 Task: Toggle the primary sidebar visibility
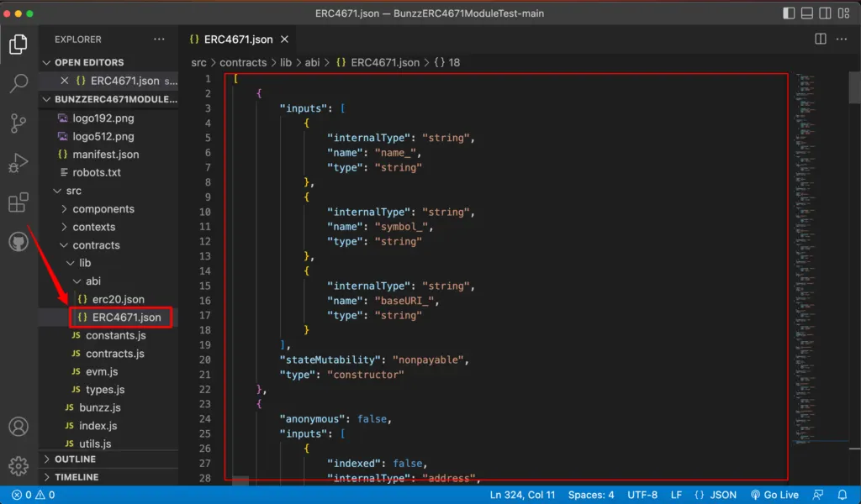[x=789, y=14]
